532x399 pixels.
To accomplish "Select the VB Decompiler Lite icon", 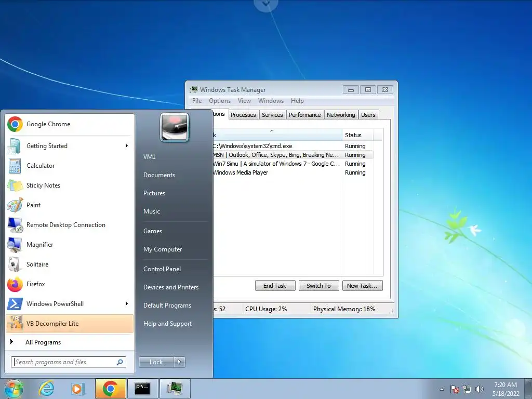I will pos(15,323).
